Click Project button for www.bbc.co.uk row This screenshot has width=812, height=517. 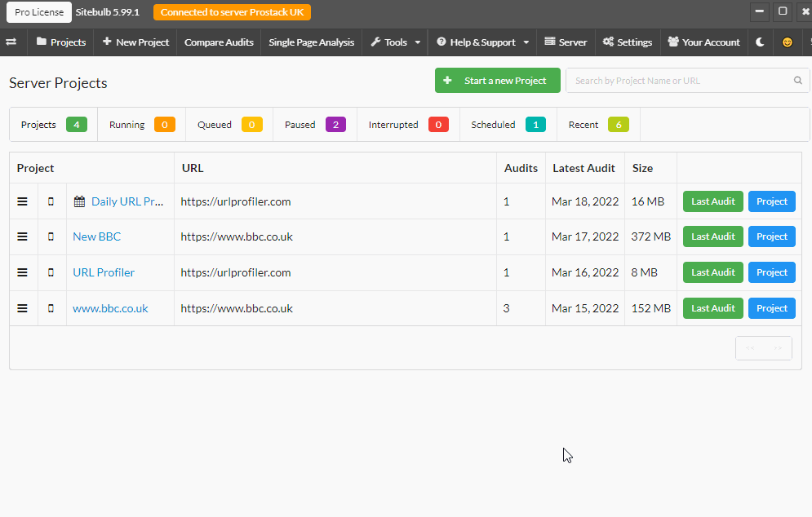point(772,308)
